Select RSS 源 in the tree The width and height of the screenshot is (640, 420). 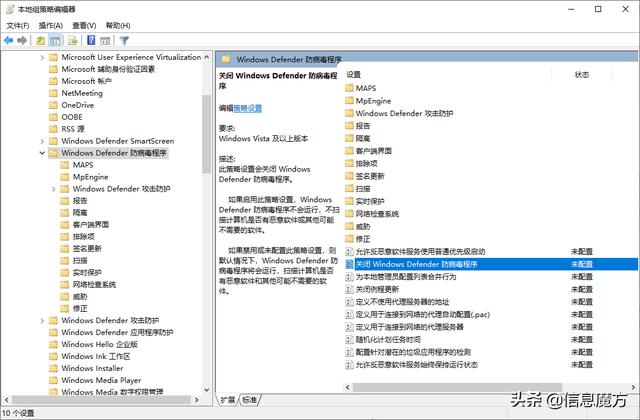pos(73,129)
